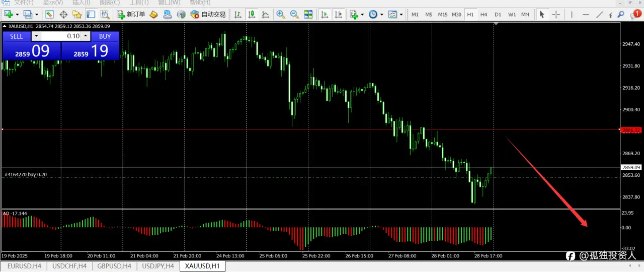Open the indicators list dropdown arrow
644x272 pixels.
[x=362, y=15]
